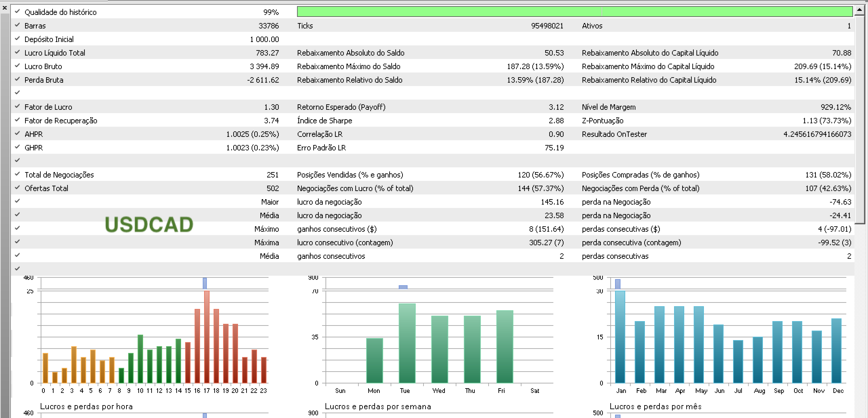The image size is (868, 418).
Task: Click the checkmark icon next to Barras
Action: [17, 26]
